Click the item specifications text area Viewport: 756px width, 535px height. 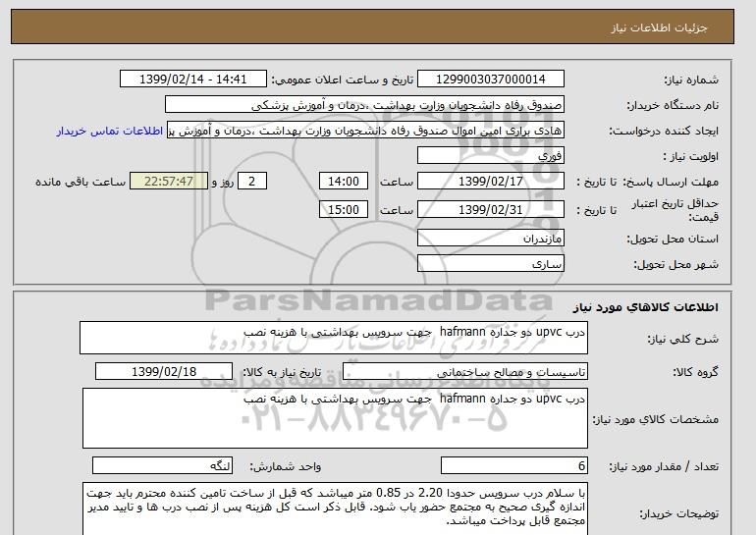335,418
